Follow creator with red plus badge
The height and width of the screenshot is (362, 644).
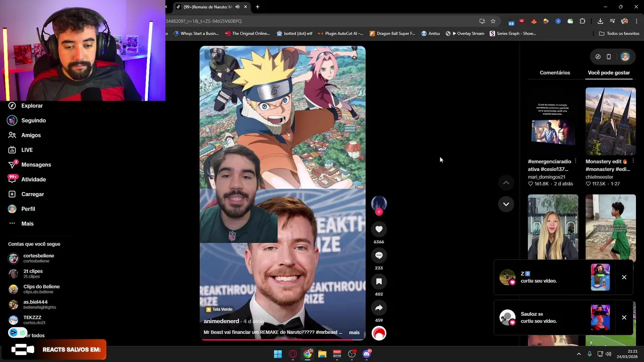coord(379,212)
